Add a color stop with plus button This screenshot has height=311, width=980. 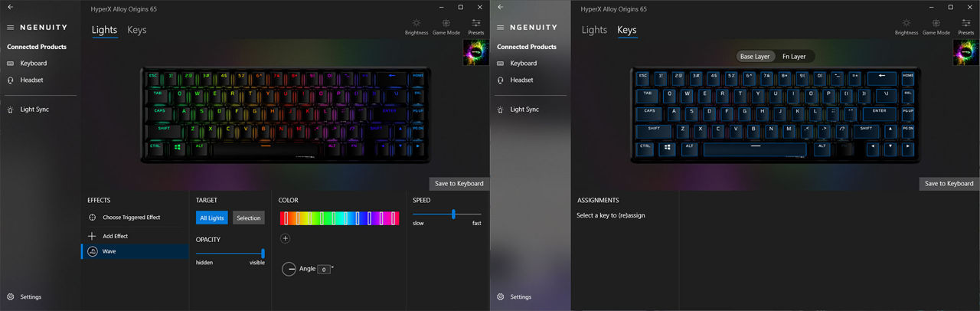tap(285, 238)
